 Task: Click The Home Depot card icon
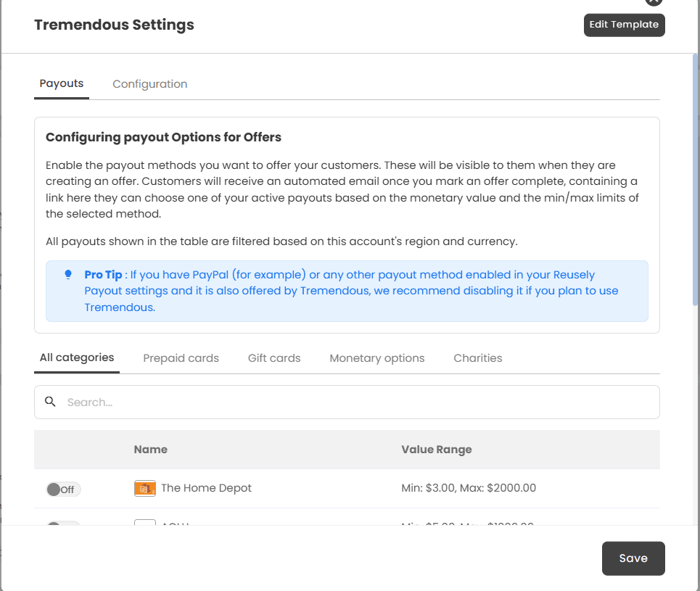coord(144,488)
